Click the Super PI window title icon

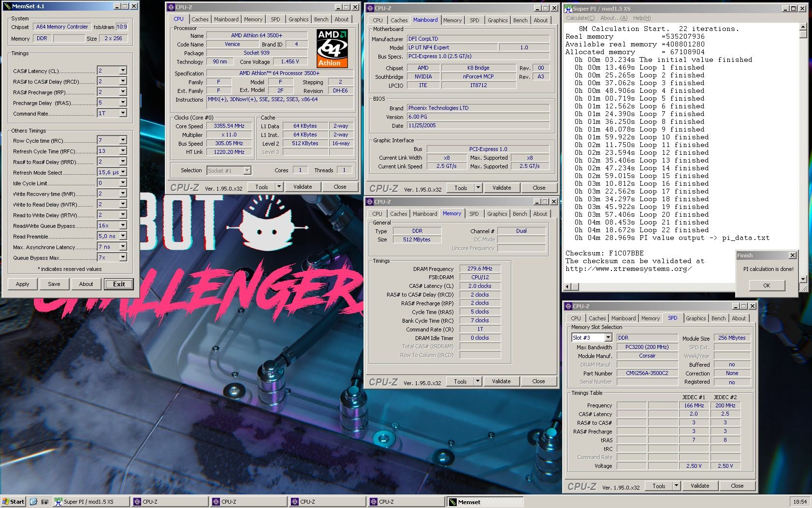[x=568, y=8]
